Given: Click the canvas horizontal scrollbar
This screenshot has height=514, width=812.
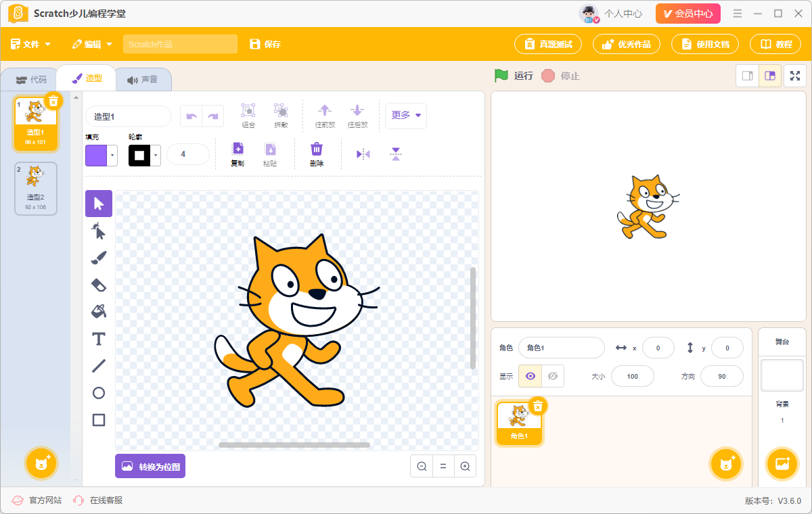Looking at the screenshot, I should 294,445.
